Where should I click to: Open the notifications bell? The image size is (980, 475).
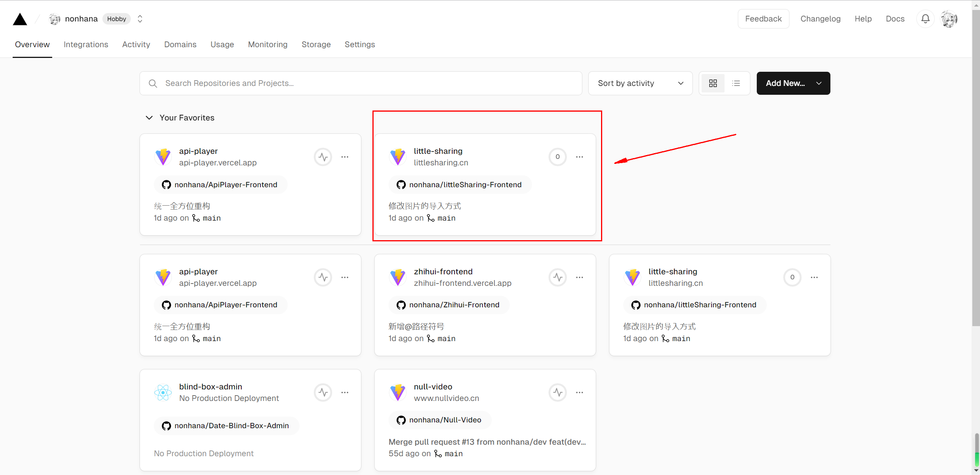[925, 19]
